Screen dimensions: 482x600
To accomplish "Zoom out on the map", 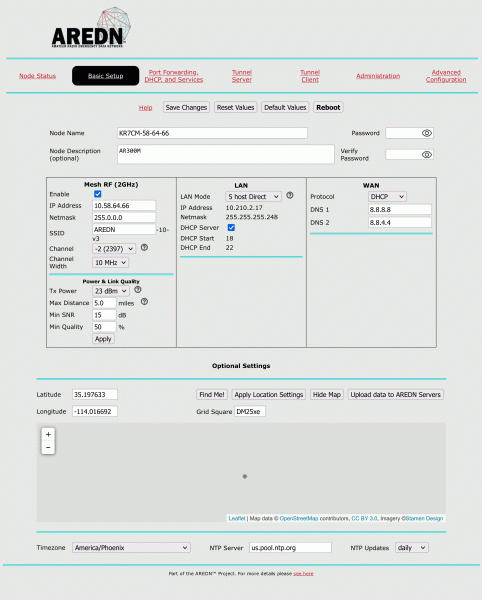I will [x=48, y=447].
